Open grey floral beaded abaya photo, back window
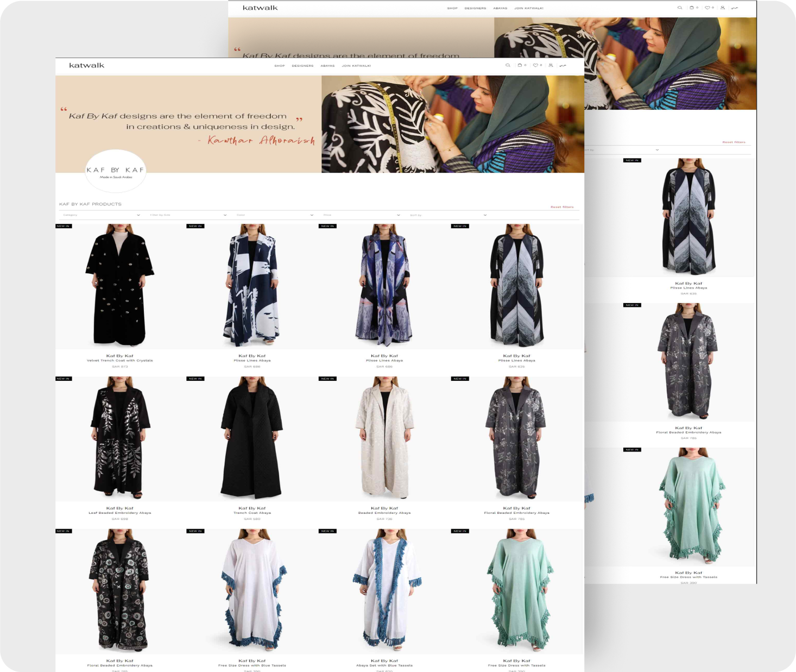796x672 pixels. (x=688, y=362)
